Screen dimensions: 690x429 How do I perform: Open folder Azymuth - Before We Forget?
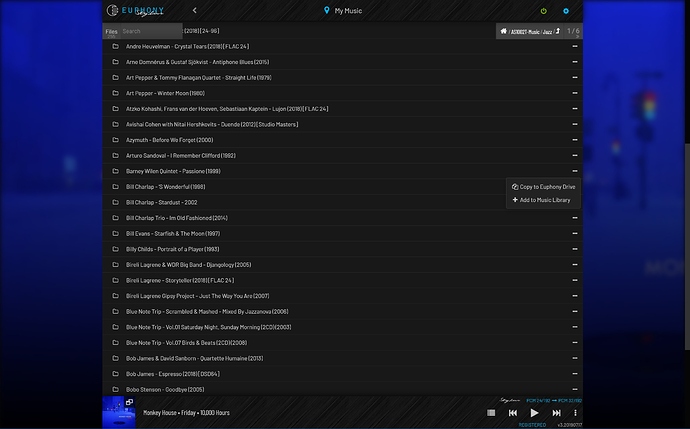pos(169,140)
